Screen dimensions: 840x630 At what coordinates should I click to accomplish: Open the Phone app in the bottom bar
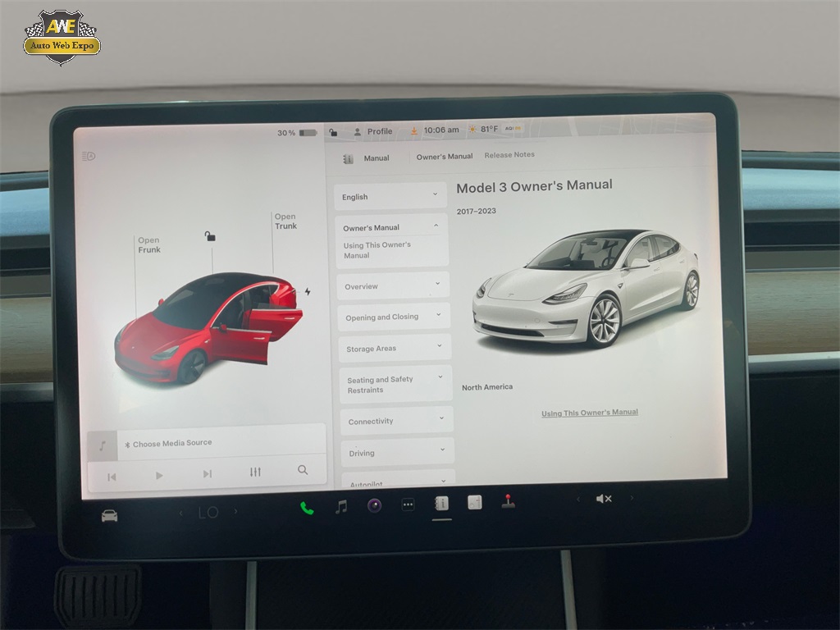pos(307,508)
